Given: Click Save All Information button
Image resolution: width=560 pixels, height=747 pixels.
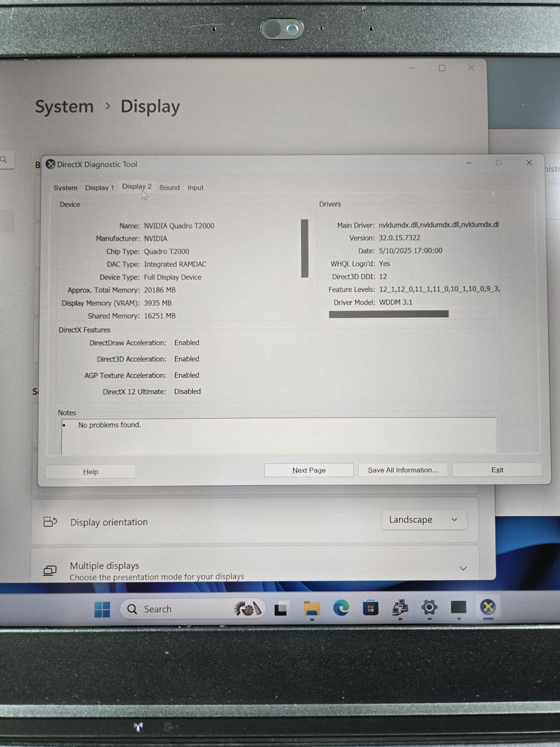Looking at the screenshot, I should tap(403, 470).
